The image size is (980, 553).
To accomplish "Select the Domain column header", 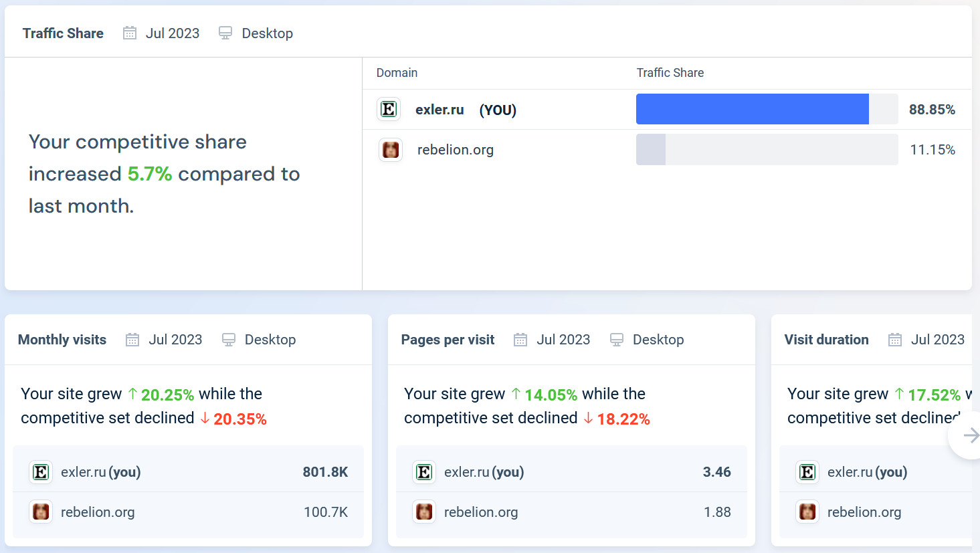I will click(397, 73).
